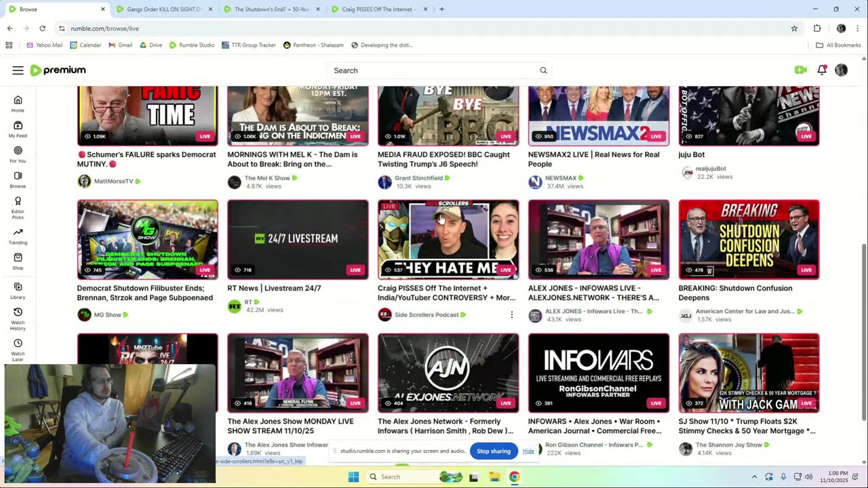Open MattMorseTV channel link
Image resolution: width=868 pixels, height=488 pixels.
point(113,181)
